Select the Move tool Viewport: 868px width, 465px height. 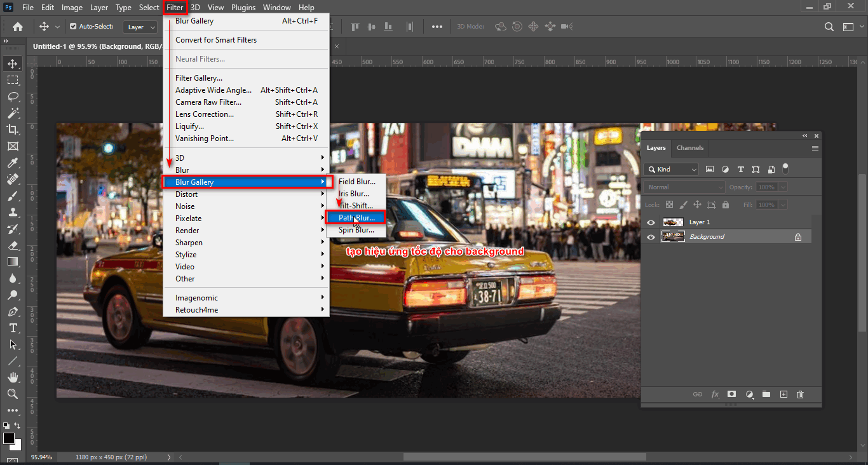coord(13,63)
